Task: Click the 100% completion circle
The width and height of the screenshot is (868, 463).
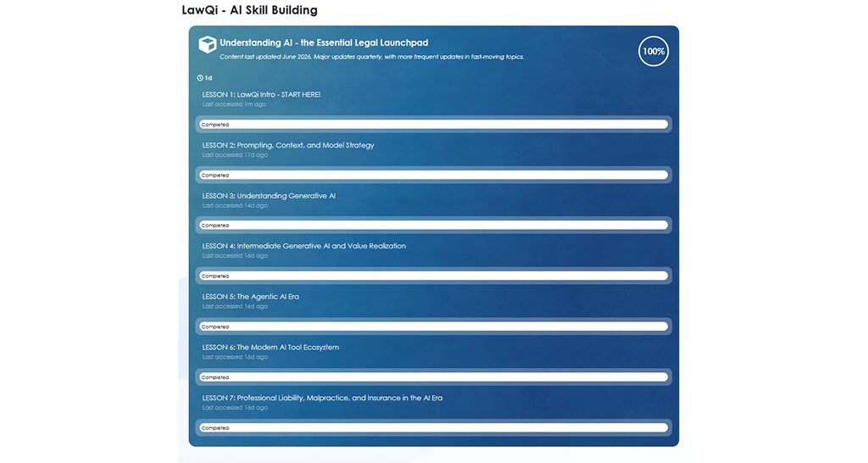Action: pyautogui.click(x=654, y=52)
